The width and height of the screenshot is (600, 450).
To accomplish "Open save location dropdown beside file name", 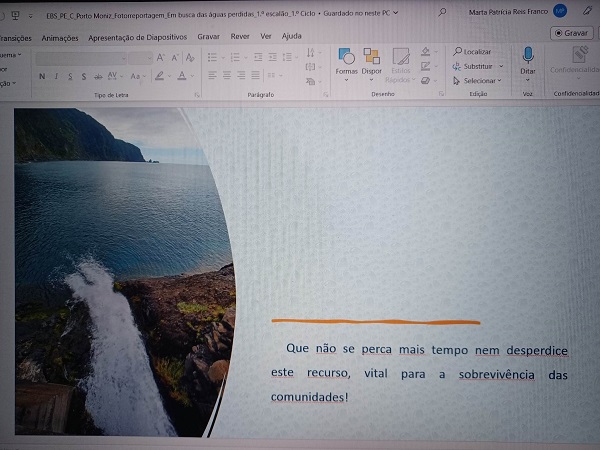I will 396,13.
